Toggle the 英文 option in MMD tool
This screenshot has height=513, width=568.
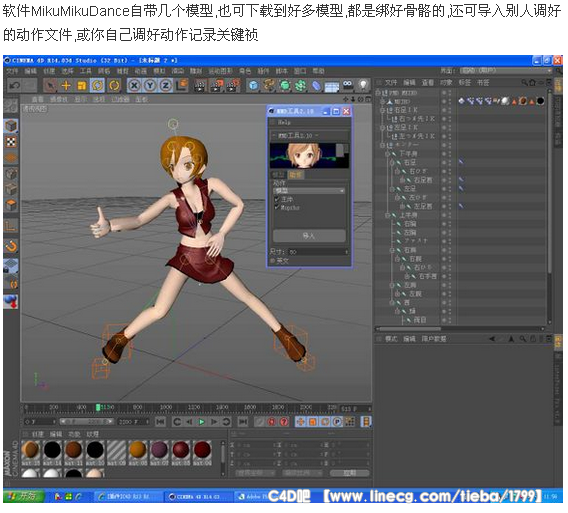point(272,260)
